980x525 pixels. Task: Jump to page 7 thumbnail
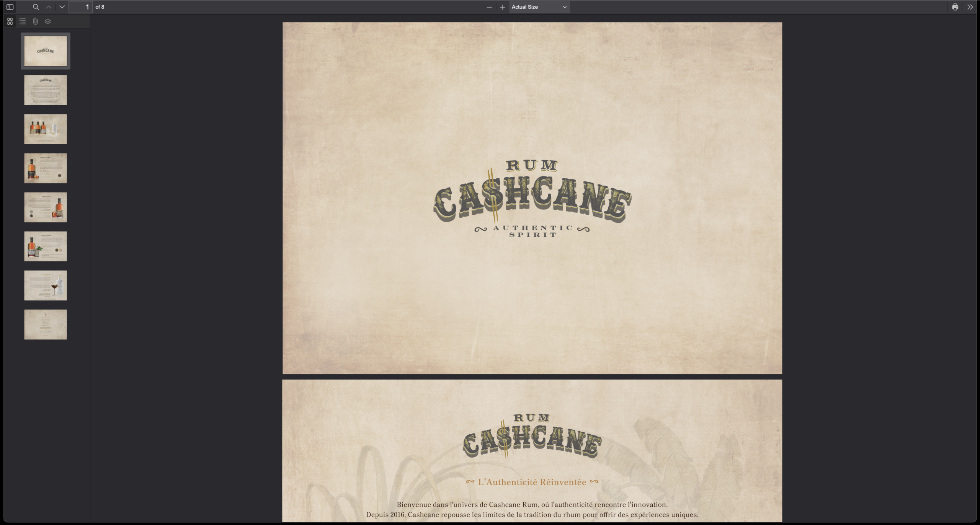point(46,285)
